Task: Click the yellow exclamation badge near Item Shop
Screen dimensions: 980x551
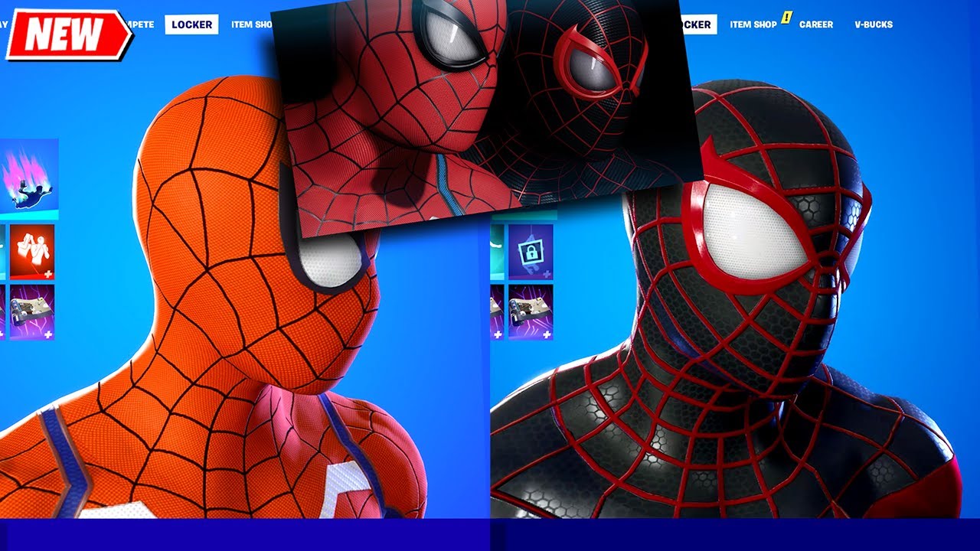Action: (785, 15)
